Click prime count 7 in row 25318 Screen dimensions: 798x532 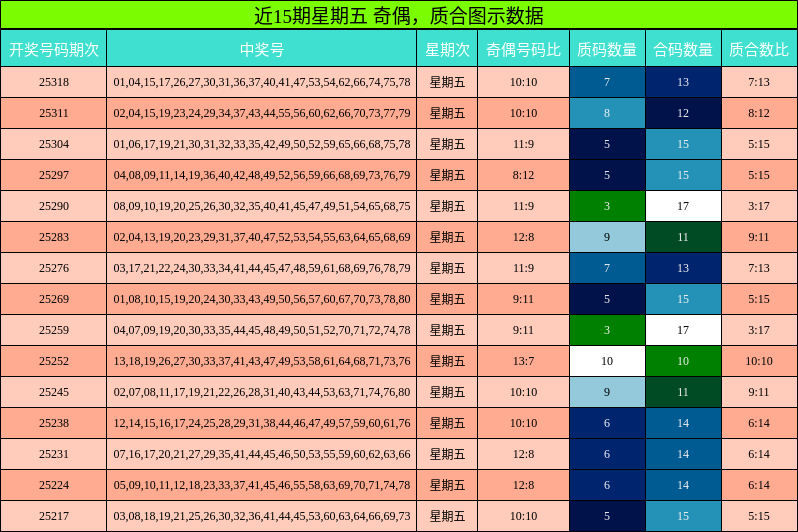click(607, 82)
